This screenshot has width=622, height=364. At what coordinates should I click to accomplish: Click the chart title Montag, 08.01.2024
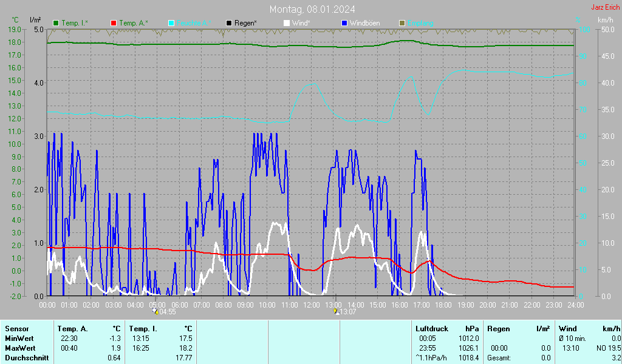pyautogui.click(x=312, y=9)
